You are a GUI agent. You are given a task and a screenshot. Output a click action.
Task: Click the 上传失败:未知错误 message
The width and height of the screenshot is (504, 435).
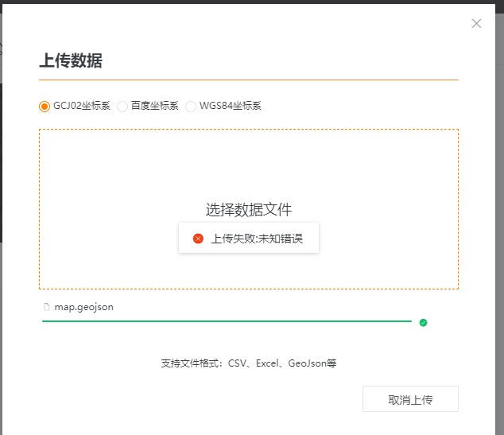click(257, 239)
